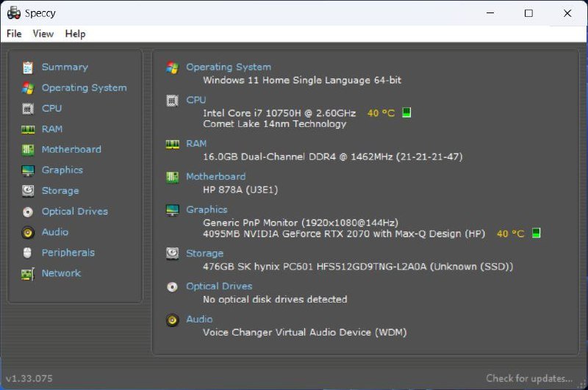Open the File menu

click(x=14, y=34)
